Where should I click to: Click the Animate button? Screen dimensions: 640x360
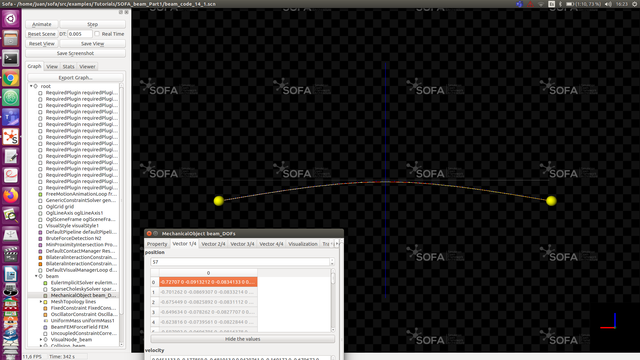[42, 24]
